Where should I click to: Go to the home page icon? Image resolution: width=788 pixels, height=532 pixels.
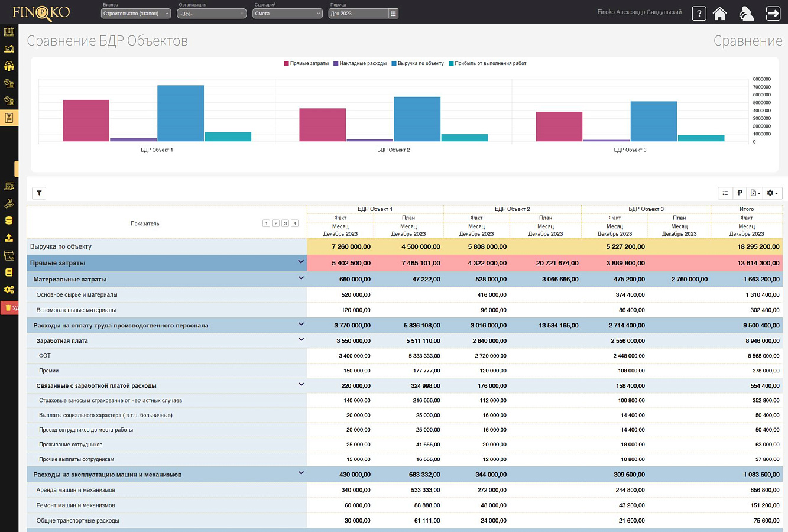tap(719, 13)
